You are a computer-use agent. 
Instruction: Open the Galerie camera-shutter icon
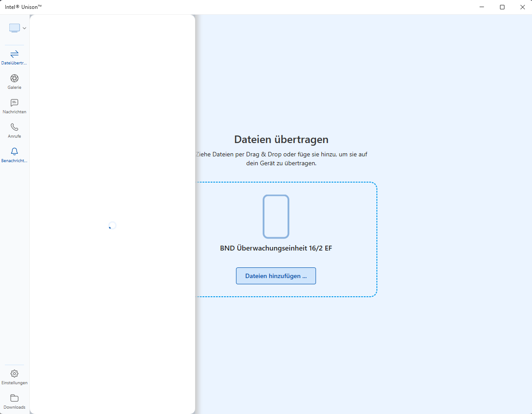pyautogui.click(x=14, y=79)
